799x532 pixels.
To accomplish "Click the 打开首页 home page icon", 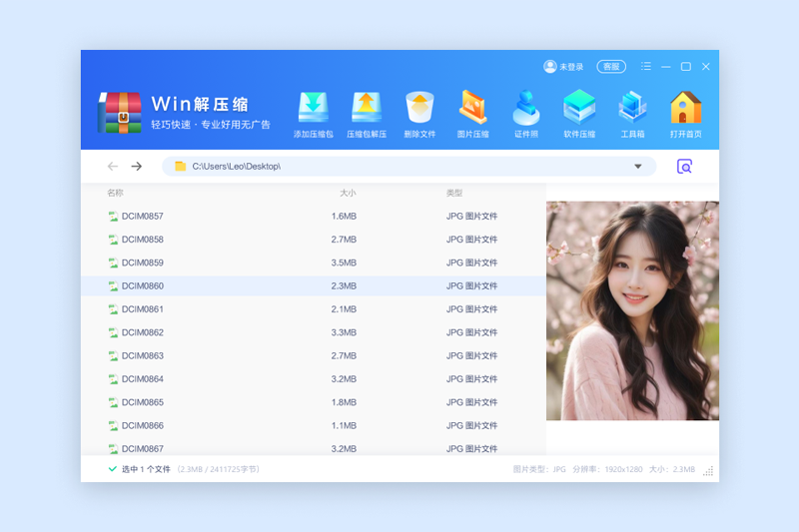I will coord(685,112).
